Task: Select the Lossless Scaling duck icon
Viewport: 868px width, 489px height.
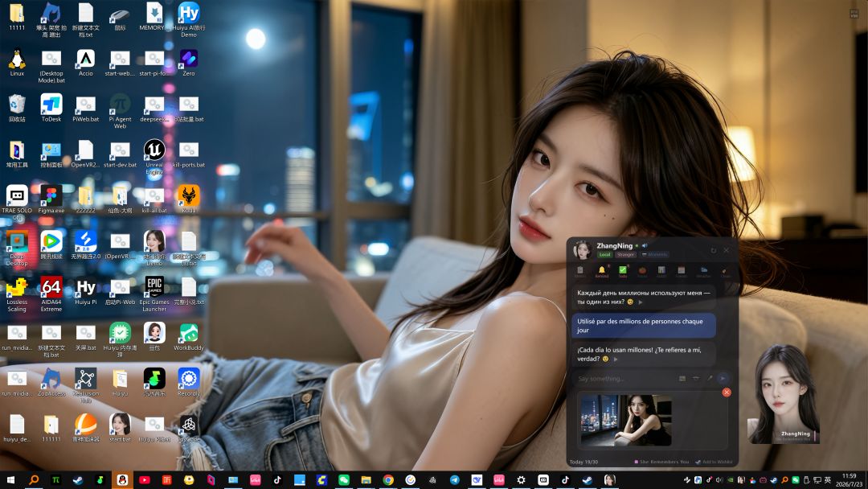Action: click(x=17, y=294)
